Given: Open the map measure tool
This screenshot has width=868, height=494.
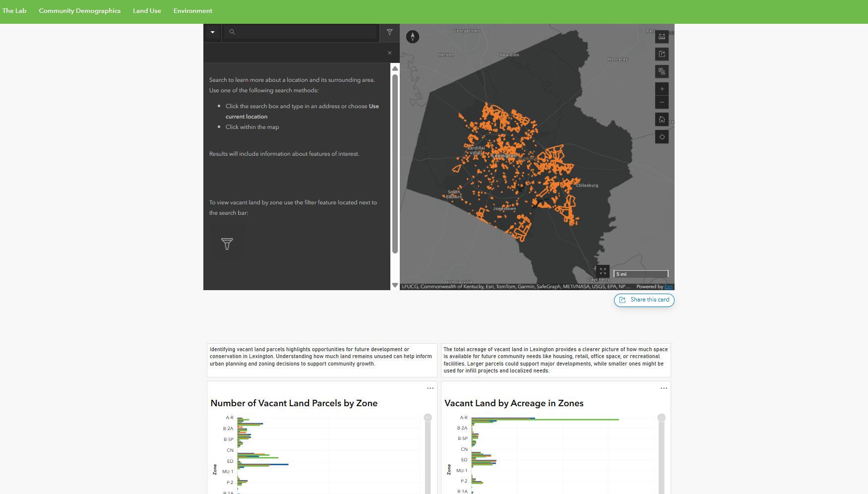Looking at the screenshot, I should (x=662, y=37).
